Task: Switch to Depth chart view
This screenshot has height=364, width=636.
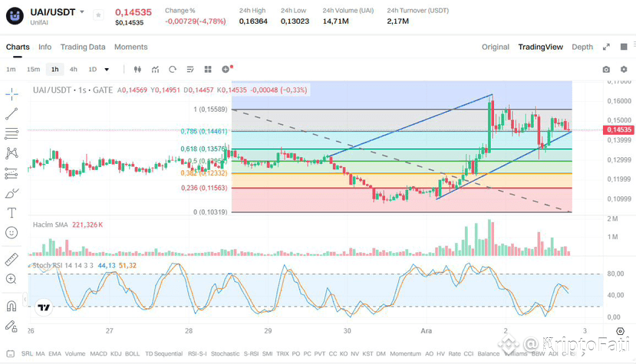Action: tap(582, 47)
